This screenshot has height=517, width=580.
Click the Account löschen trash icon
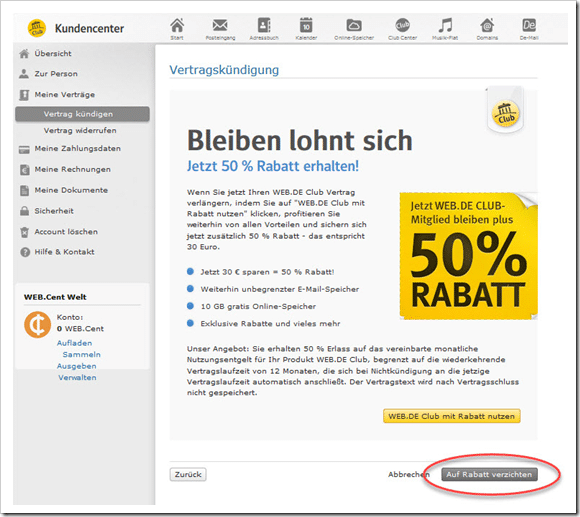[24, 232]
